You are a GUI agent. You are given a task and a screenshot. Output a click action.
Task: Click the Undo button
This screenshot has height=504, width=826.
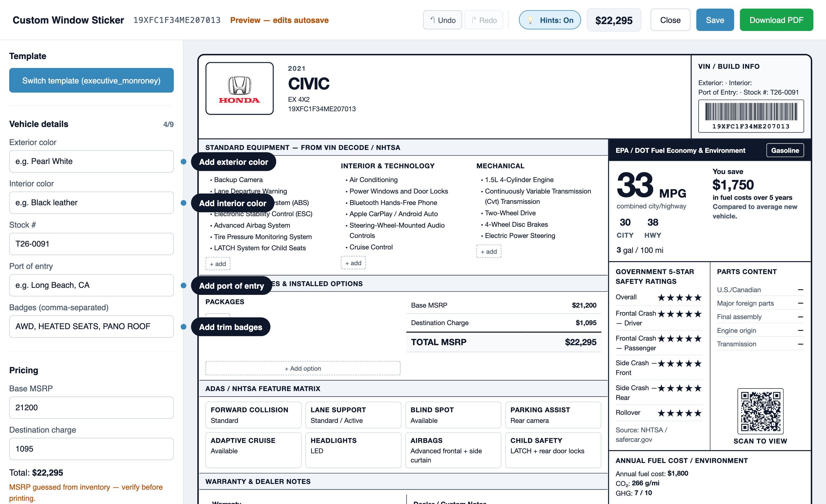click(443, 20)
